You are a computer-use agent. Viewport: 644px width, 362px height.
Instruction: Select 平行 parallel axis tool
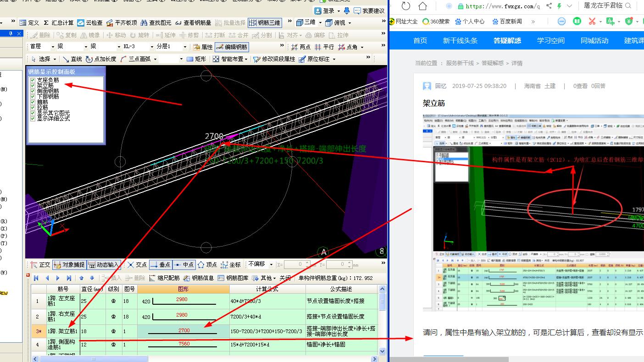pos(324,47)
